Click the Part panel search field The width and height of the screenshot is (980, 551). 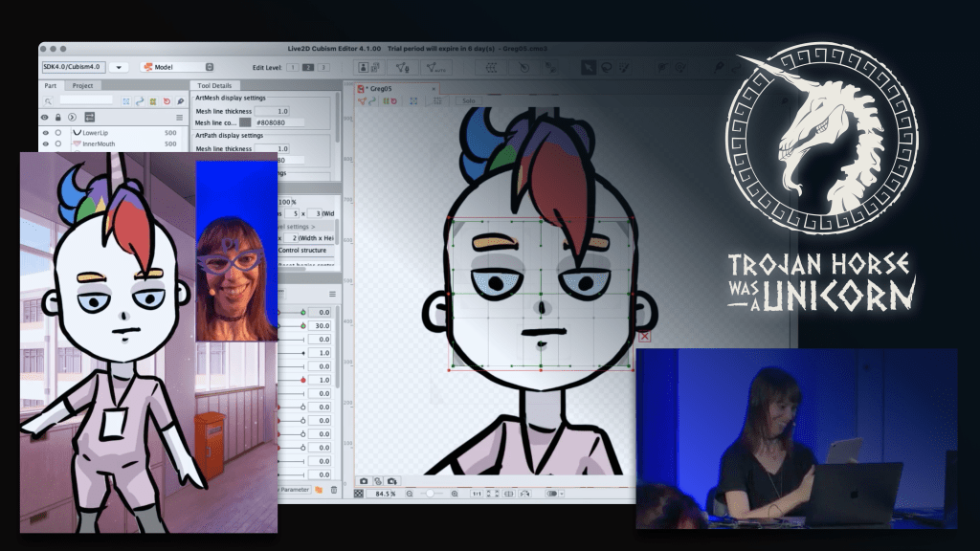point(87,99)
